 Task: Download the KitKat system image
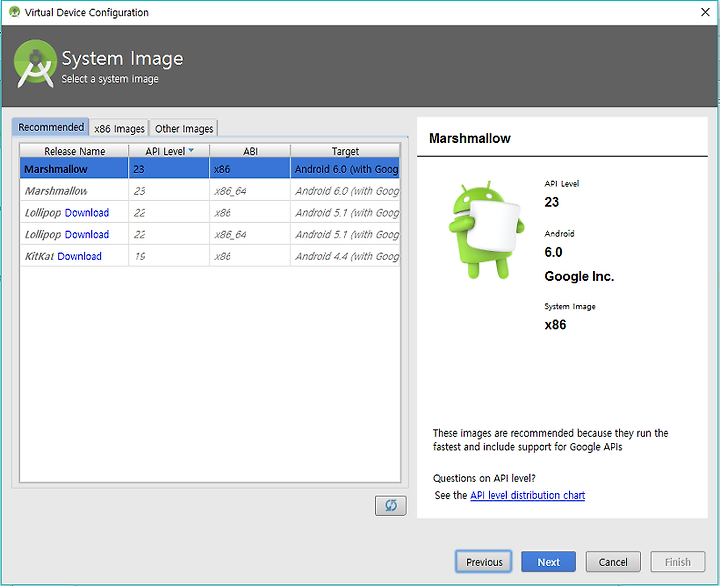[79, 256]
